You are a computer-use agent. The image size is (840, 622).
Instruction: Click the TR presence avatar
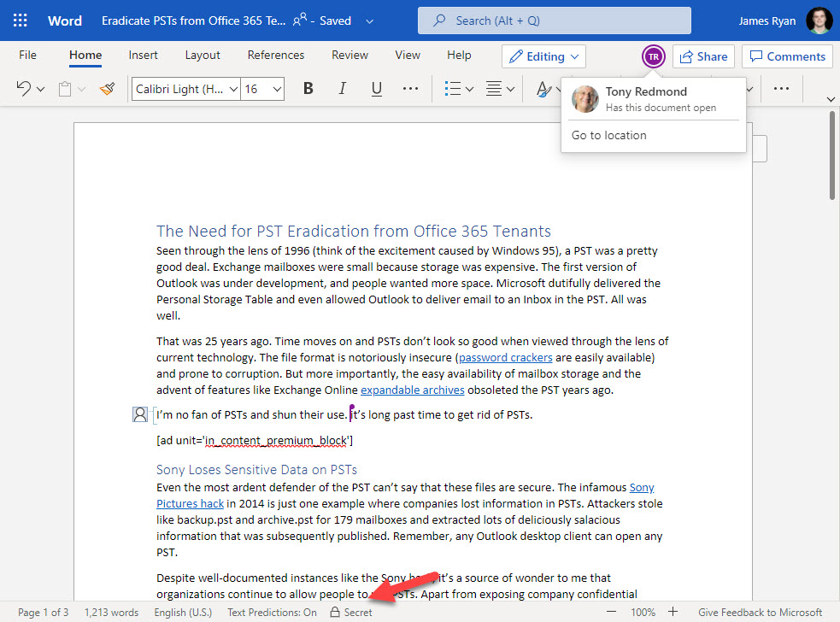pyautogui.click(x=654, y=56)
